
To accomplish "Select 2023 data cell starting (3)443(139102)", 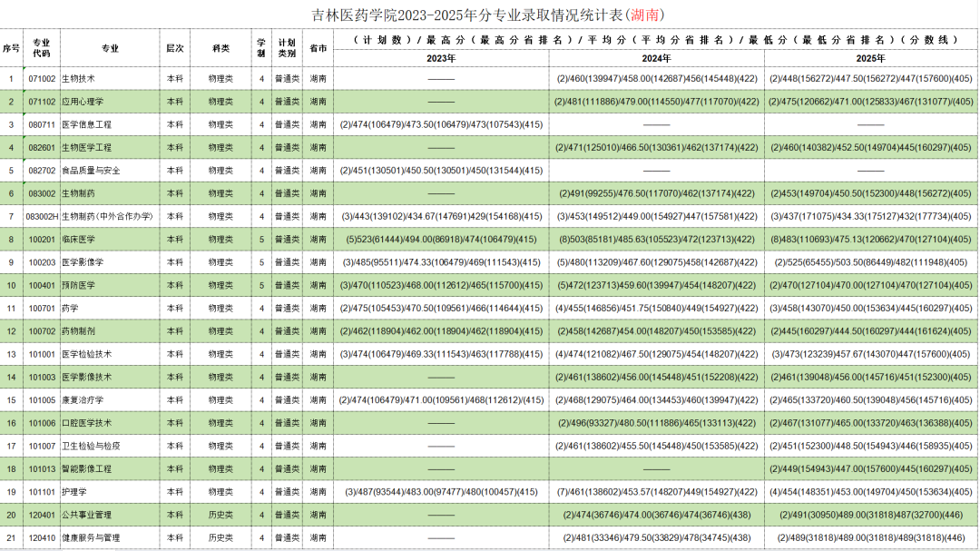I will tap(441, 216).
